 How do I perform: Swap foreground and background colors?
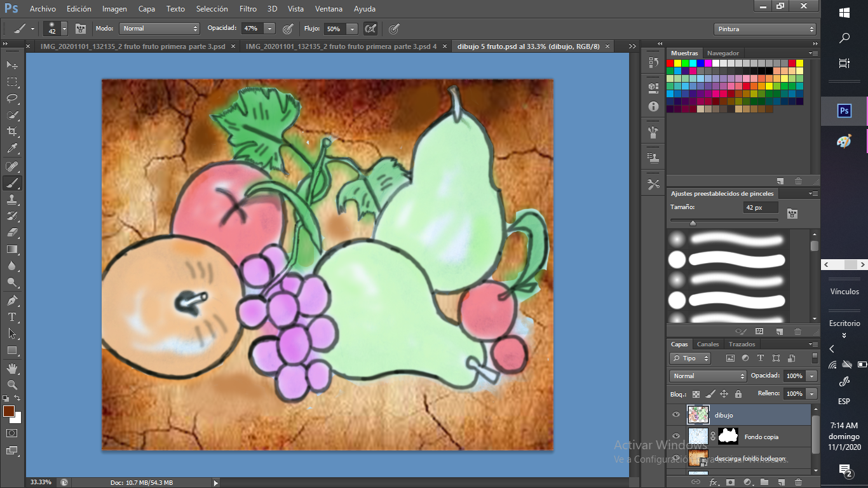point(18,398)
